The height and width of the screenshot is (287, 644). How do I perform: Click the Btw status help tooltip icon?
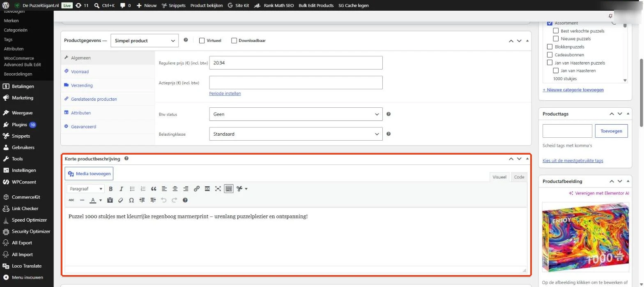(x=389, y=114)
